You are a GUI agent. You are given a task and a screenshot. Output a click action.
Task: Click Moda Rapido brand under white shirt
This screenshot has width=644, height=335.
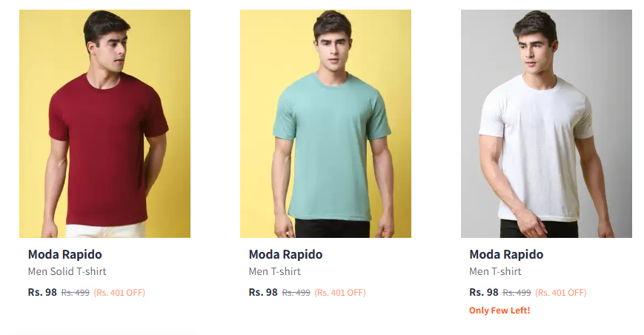506,254
